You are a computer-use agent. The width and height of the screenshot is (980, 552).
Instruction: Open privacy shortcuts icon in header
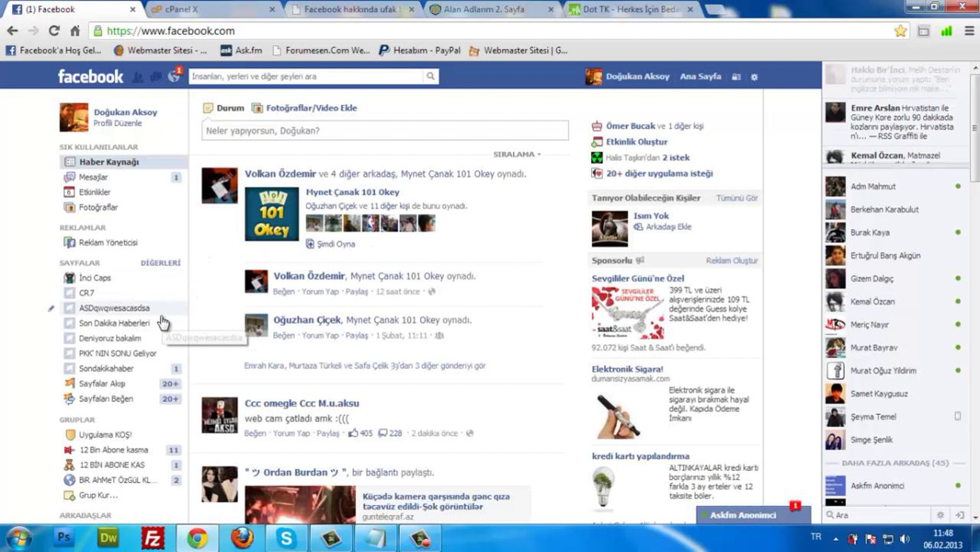[736, 77]
